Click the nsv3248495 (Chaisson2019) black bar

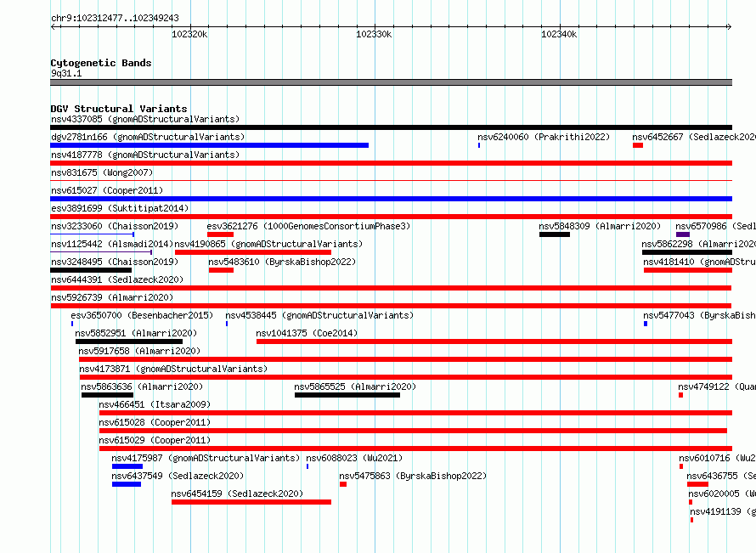point(91,270)
